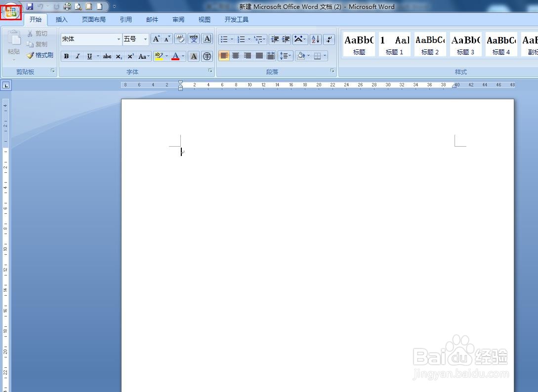538x392 pixels.
Task: Toggle show paragraph marks icon
Action: [x=329, y=39]
